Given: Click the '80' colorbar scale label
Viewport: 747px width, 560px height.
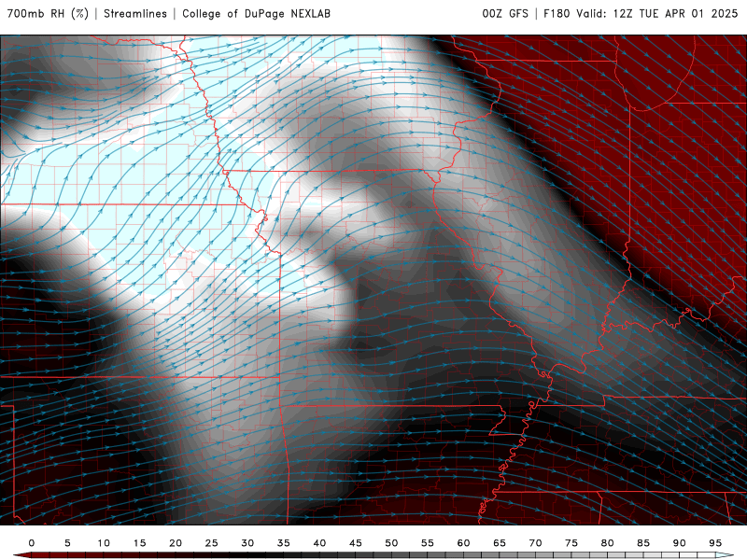Looking at the screenshot, I should point(608,543).
